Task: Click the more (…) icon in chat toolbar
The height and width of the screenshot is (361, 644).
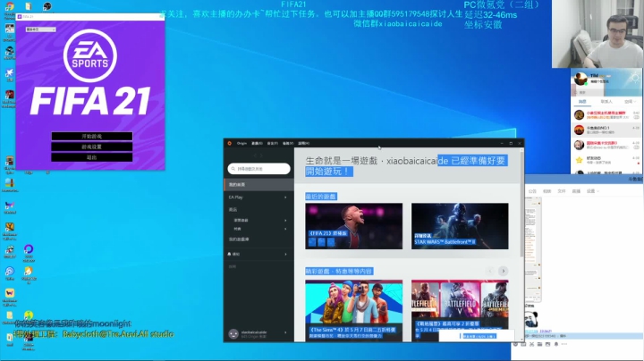Action: coord(564,344)
